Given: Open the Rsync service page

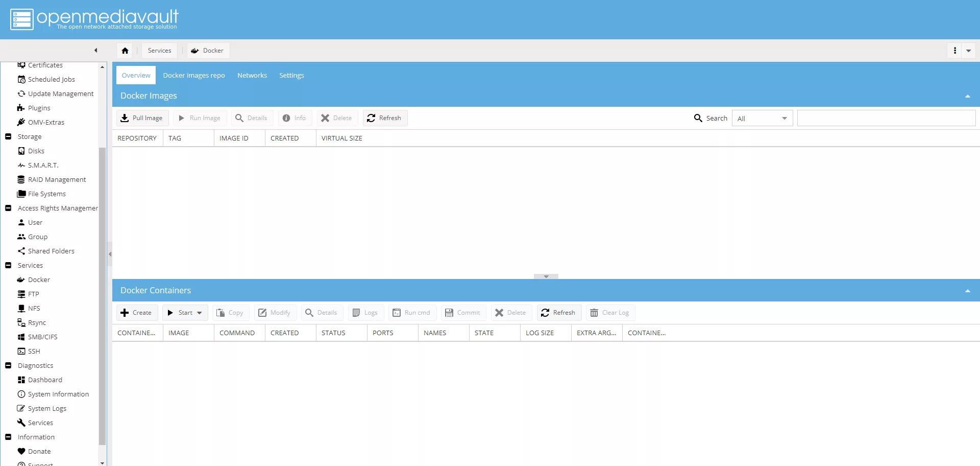Looking at the screenshot, I should 37,322.
